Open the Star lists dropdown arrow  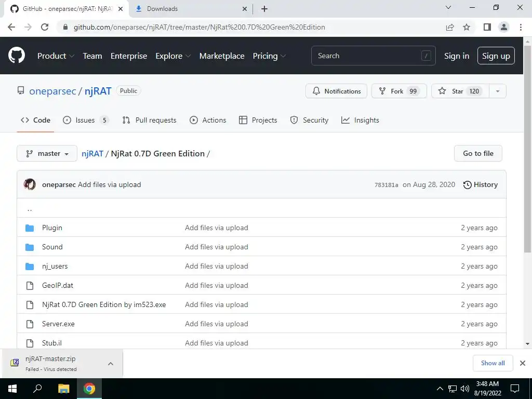click(498, 91)
